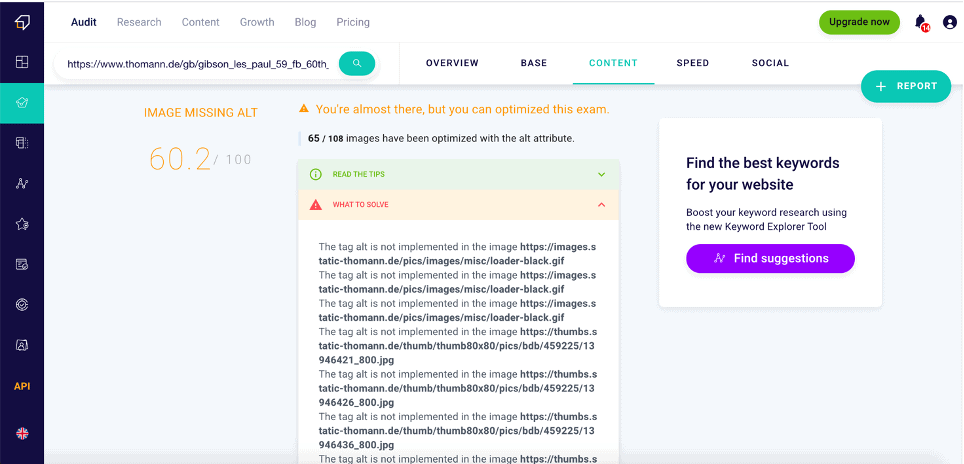Click the app logo in sidebar
Viewport: 964px width, 464px height.
tap(22, 22)
